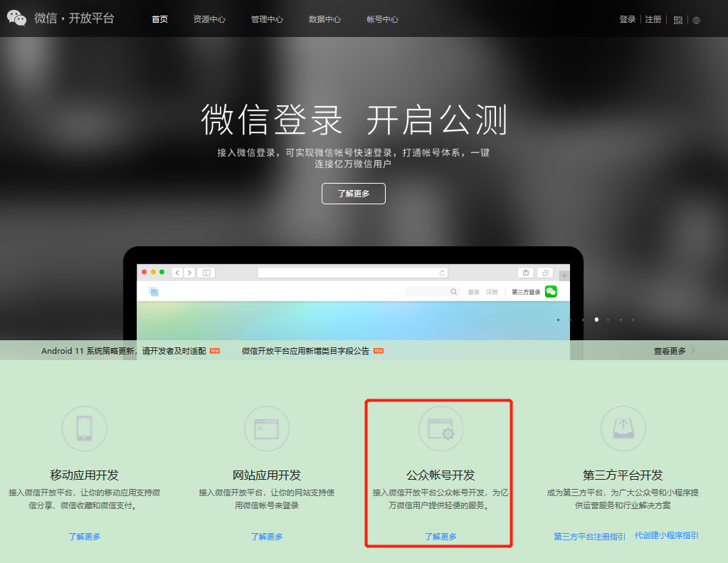Click 了解更多 under 移动应用开发
This screenshot has width=728, height=563.
(x=85, y=537)
